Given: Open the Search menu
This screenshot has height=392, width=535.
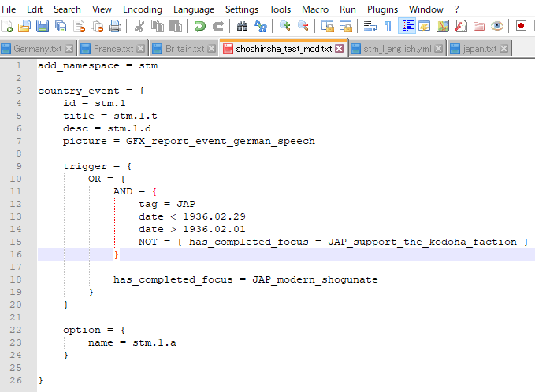Looking at the screenshot, I should pyautogui.click(x=67, y=9).
